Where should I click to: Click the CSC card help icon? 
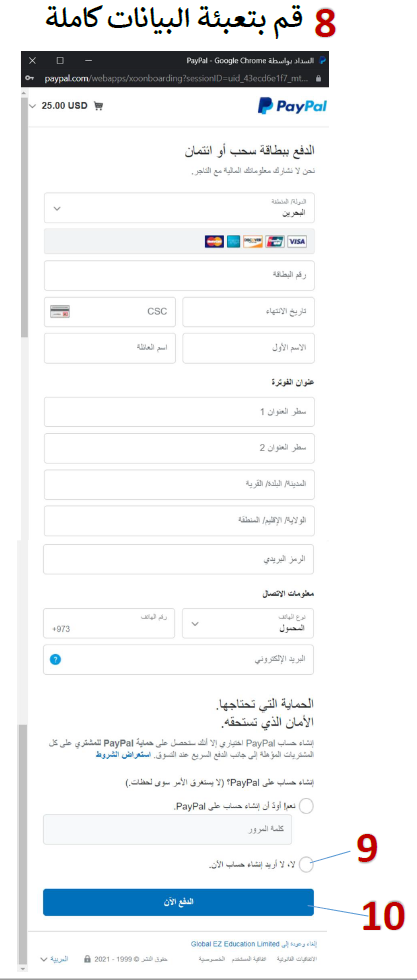[60, 311]
